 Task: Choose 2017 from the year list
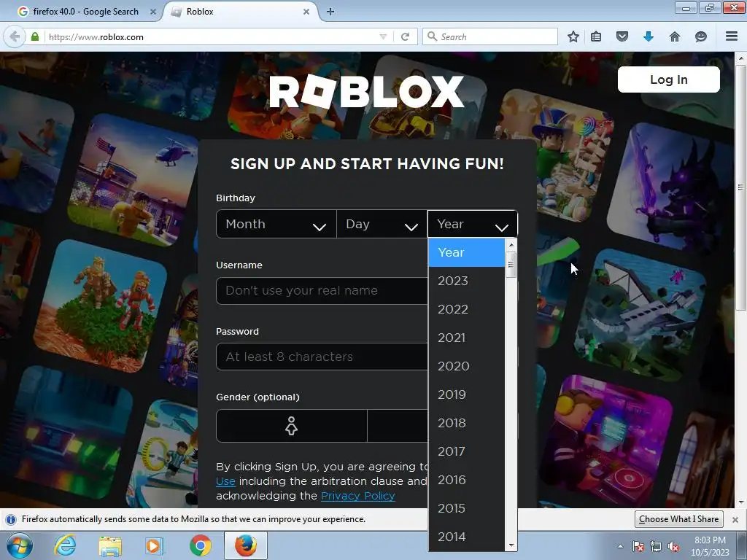tap(466, 451)
